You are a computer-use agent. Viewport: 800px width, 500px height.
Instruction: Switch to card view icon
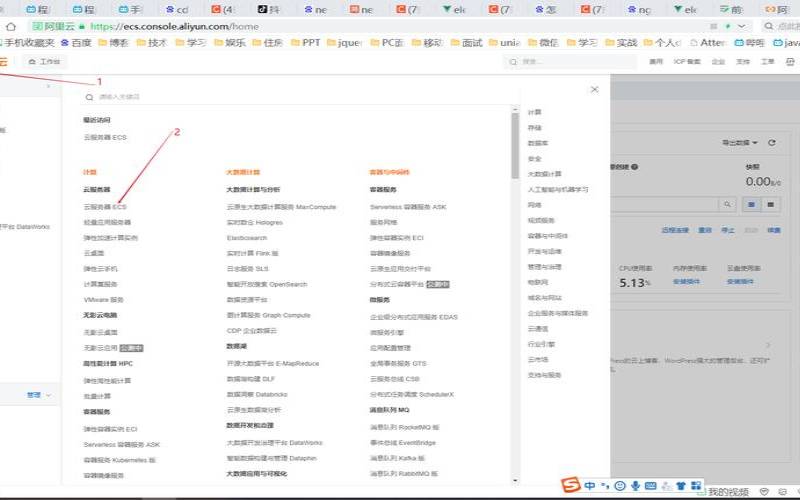point(751,205)
